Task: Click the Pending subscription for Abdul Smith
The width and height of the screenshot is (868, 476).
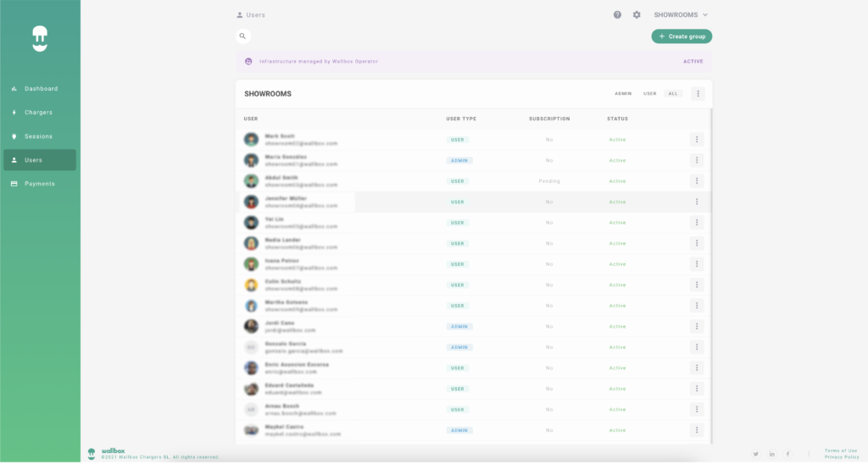Action: coord(549,180)
